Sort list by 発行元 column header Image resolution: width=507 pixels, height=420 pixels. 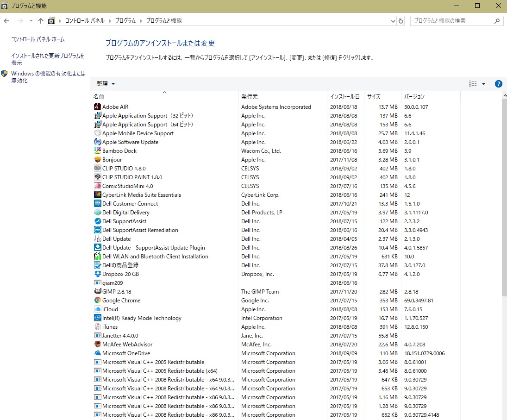250,97
